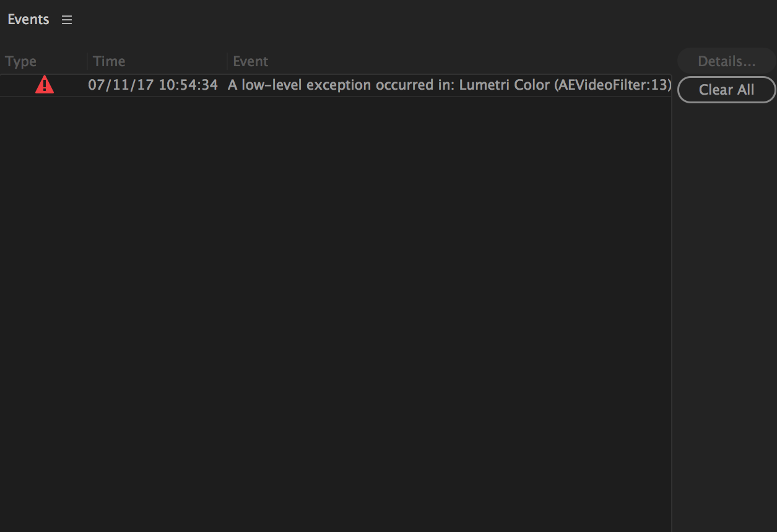Click the 10:54:34 timestamp value
The width and height of the screenshot is (777, 532).
(x=188, y=85)
